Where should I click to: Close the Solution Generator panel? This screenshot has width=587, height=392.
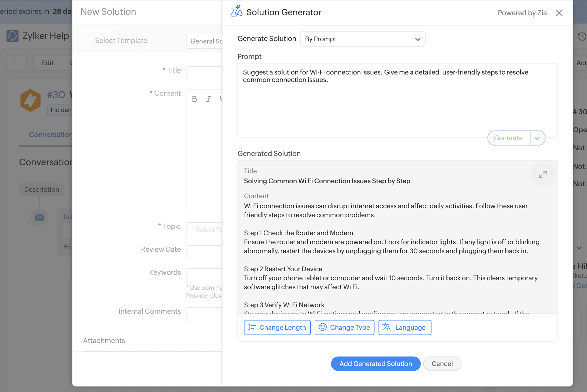tap(559, 13)
